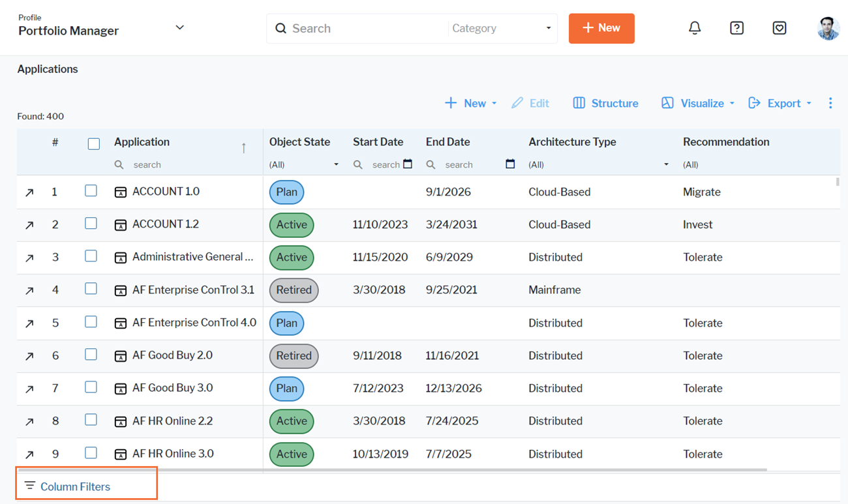The image size is (848, 504).
Task: Click the Structure toolbar button
Action: (x=605, y=103)
